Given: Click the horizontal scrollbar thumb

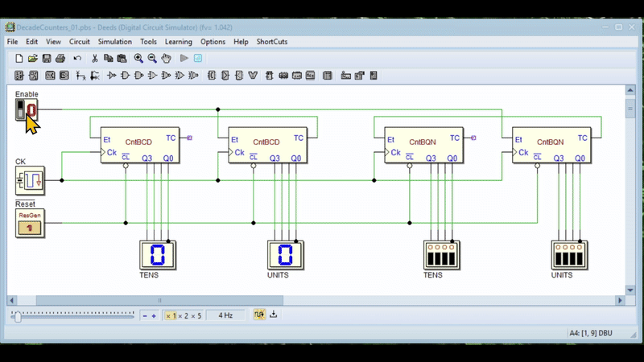Looking at the screenshot, I should pos(159,300).
